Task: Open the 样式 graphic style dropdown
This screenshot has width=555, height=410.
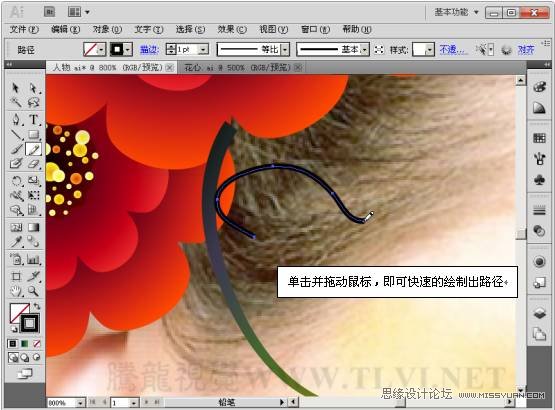Action: tap(430, 50)
